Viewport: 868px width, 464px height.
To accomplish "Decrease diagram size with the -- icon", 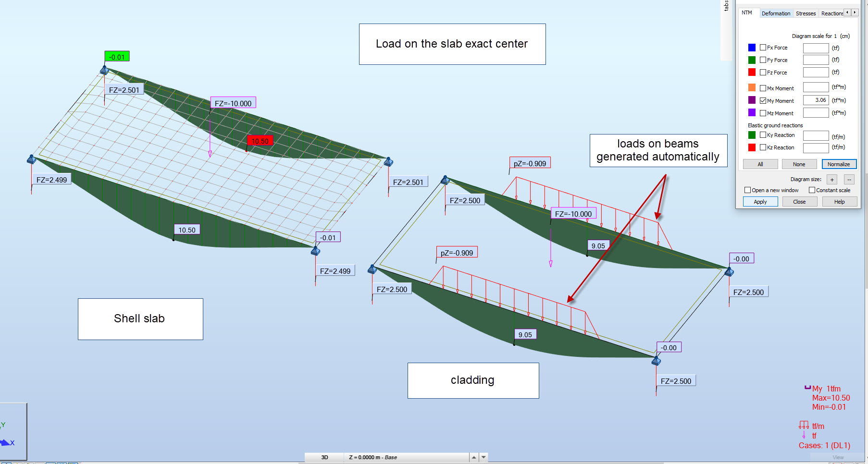I will pos(849,179).
